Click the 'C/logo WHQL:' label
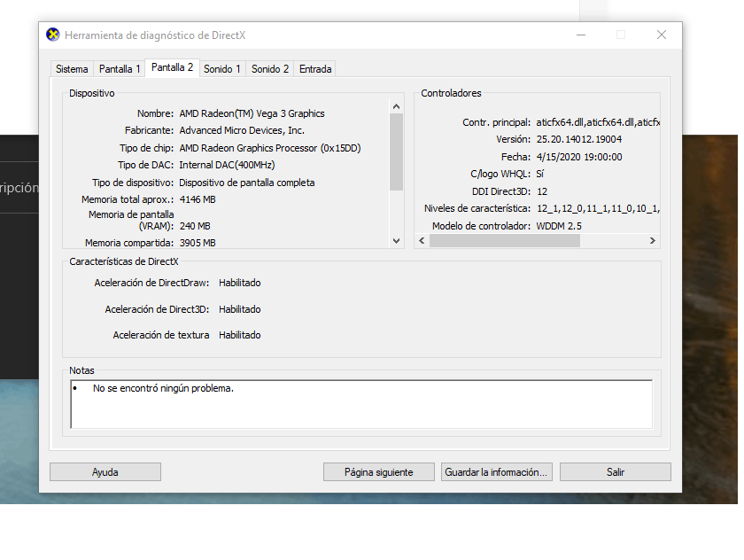Image resolution: width=744 pixels, height=560 pixels. coord(500,175)
